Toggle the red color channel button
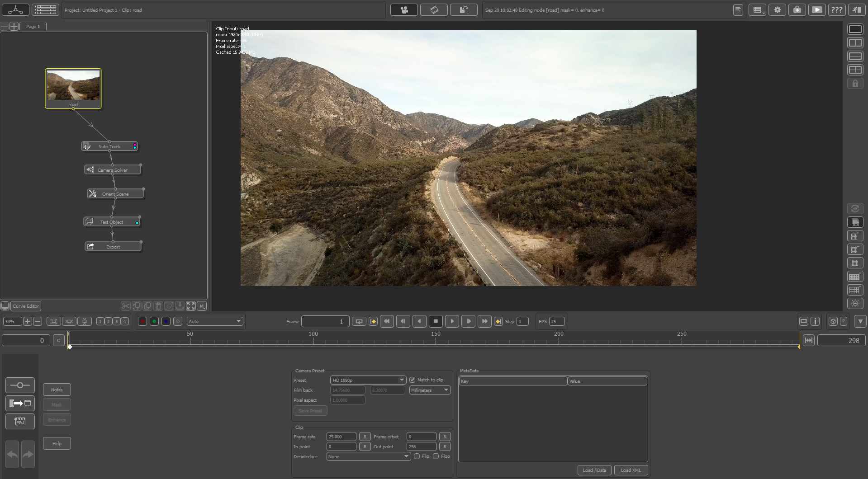The width and height of the screenshot is (868, 479). tap(142, 321)
